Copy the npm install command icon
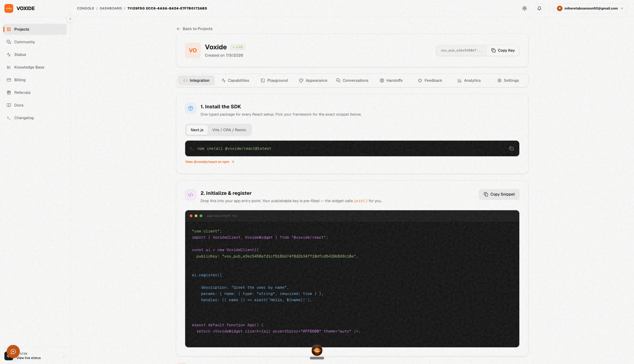 click(511, 149)
